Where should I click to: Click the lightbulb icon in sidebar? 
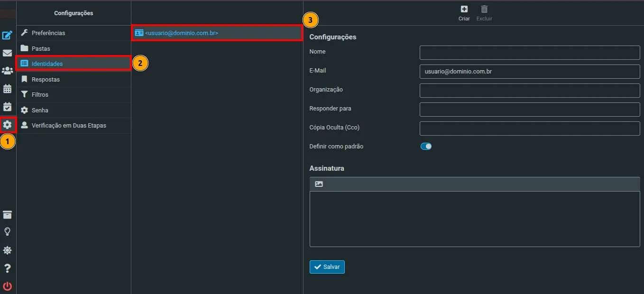click(x=7, y=232)
